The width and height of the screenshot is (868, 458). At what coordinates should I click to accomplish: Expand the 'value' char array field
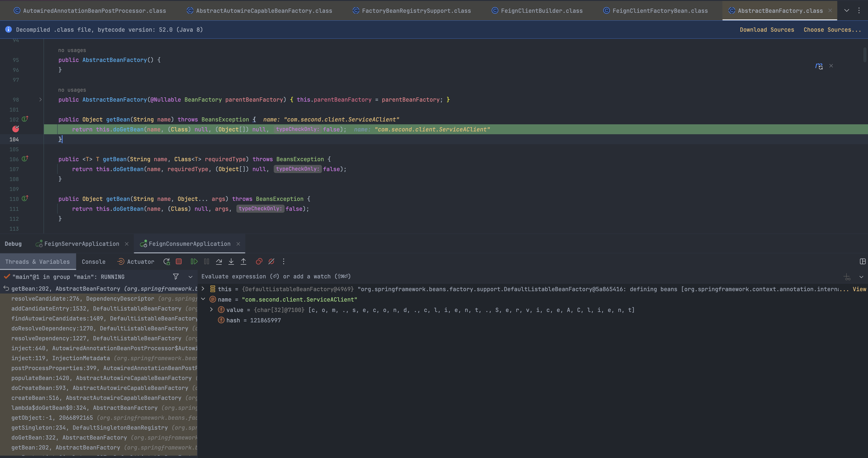[x=211, y=310]
